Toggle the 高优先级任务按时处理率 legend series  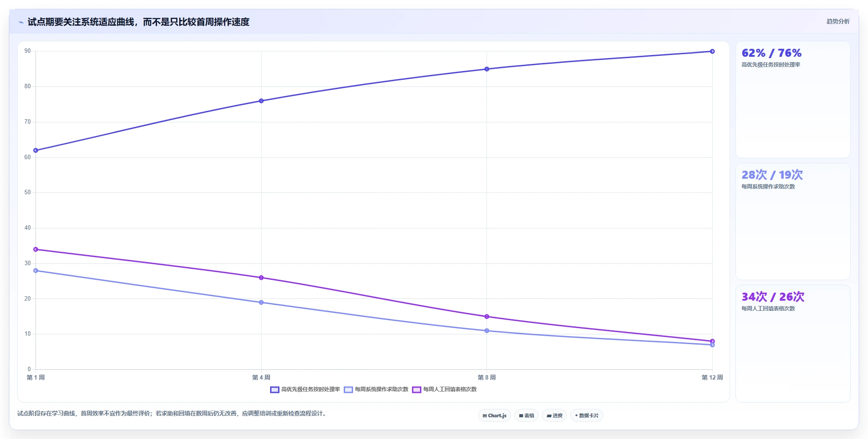[305, 389]
